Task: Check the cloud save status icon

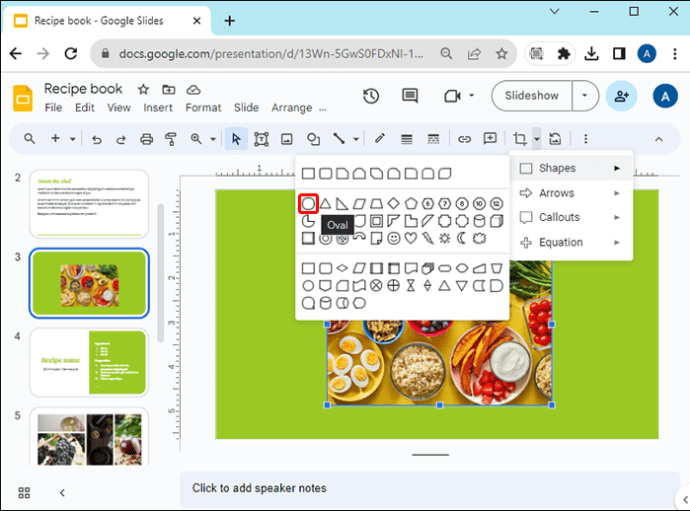Action: (x=193, y=90)
